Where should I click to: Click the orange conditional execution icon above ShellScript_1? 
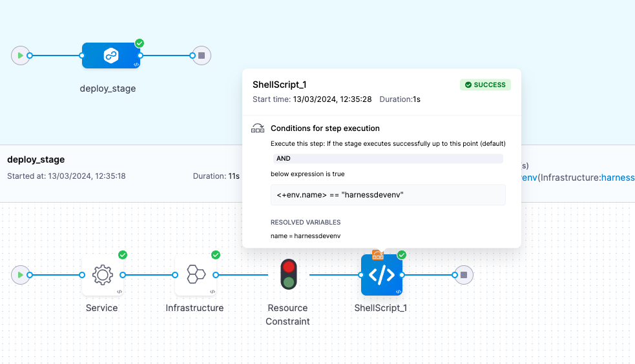(378, 255)
